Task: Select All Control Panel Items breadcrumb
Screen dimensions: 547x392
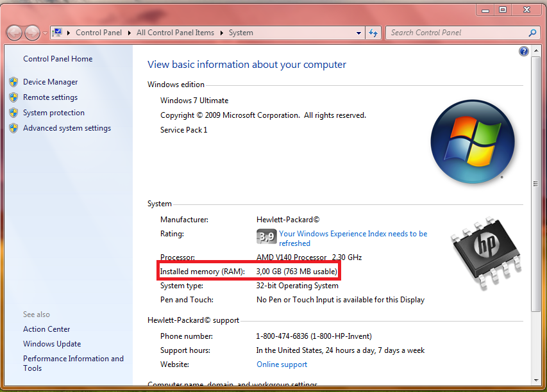Action: (175, 33)
